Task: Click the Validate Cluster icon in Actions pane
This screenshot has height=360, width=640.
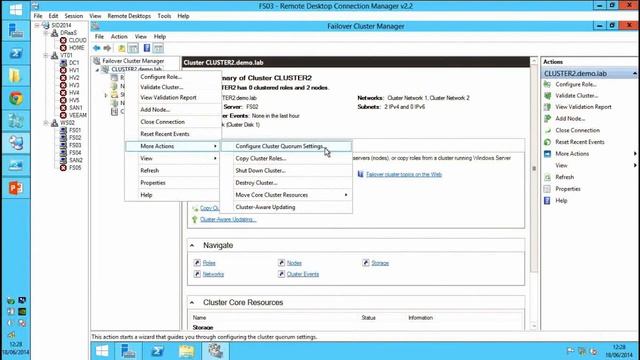Action: pos(547,96)
